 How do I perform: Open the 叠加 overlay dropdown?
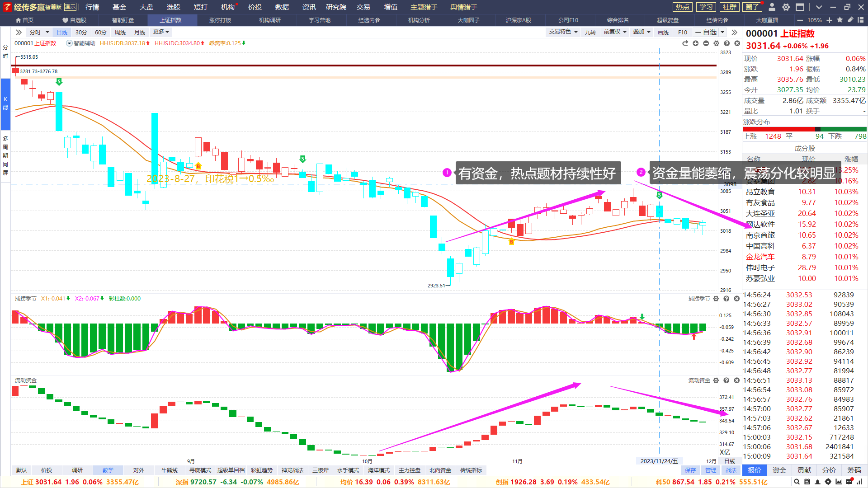tap(642, 32)
